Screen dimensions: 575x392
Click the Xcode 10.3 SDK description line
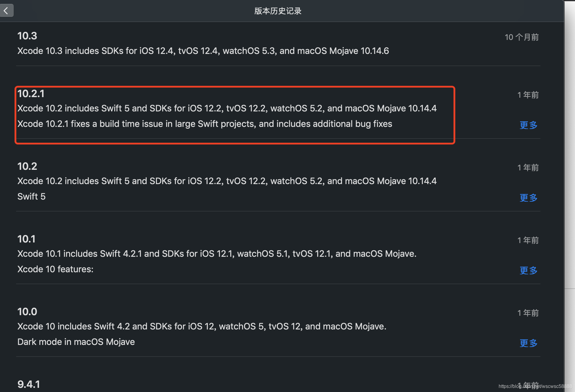pyautogui.click(x=203, y=51)
